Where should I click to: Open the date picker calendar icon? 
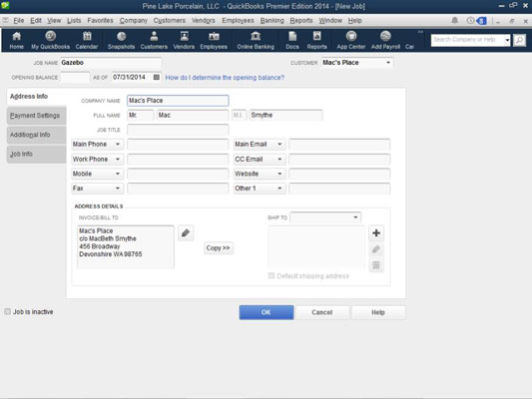pyautogui.click(x=157, y=77)
